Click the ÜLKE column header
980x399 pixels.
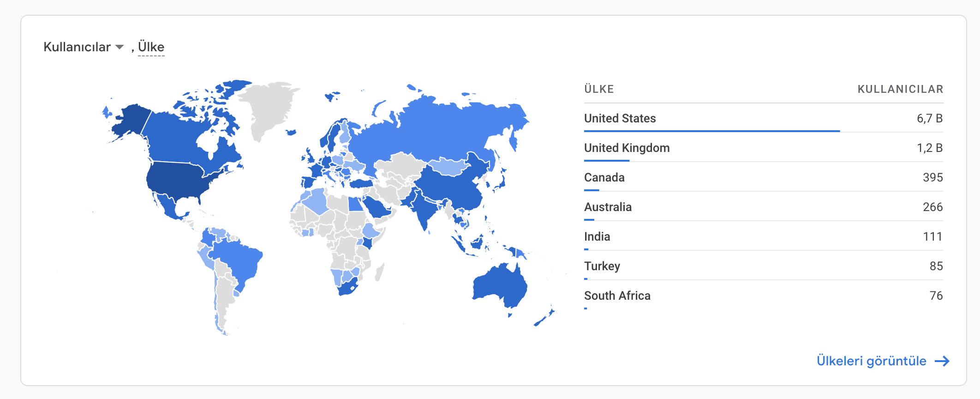click(x=599, y=89)
